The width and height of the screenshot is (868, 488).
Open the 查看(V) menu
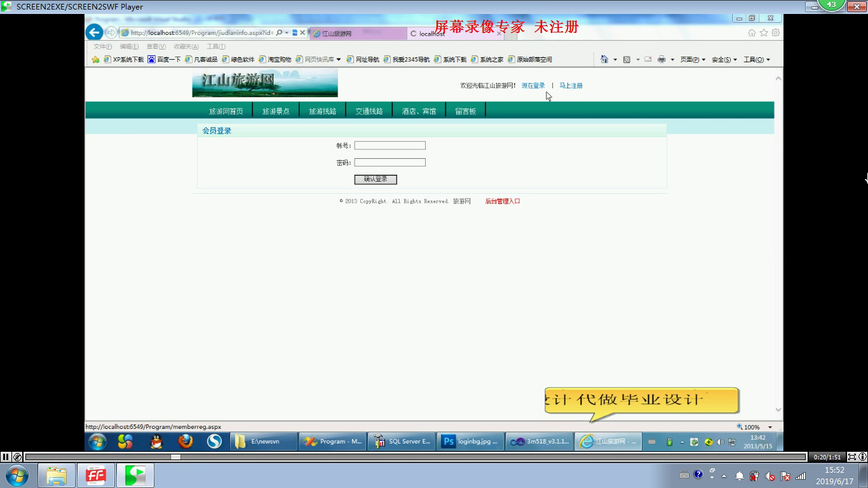point(156,46)
